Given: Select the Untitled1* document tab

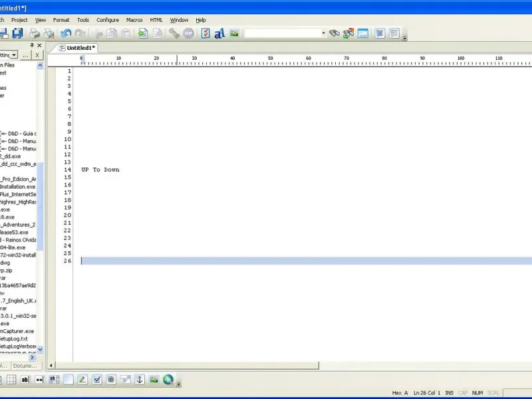Looking at the screenshot, I should (77, 48).
